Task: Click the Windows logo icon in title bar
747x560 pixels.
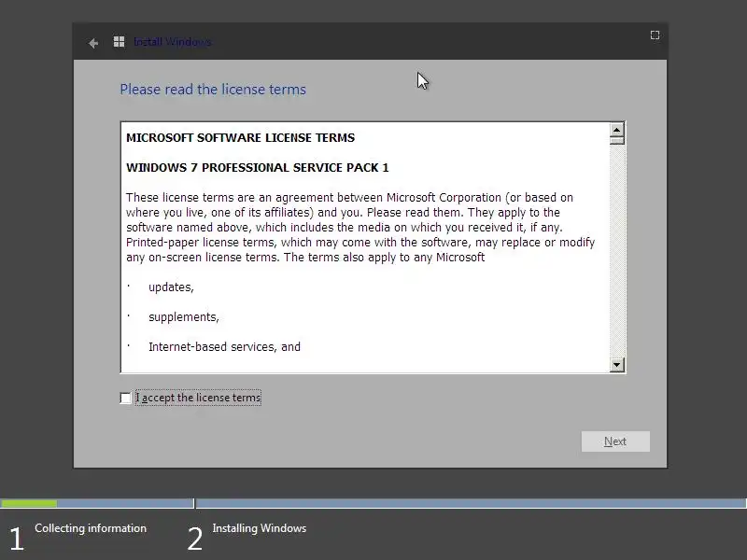Action: pos(120,42)
